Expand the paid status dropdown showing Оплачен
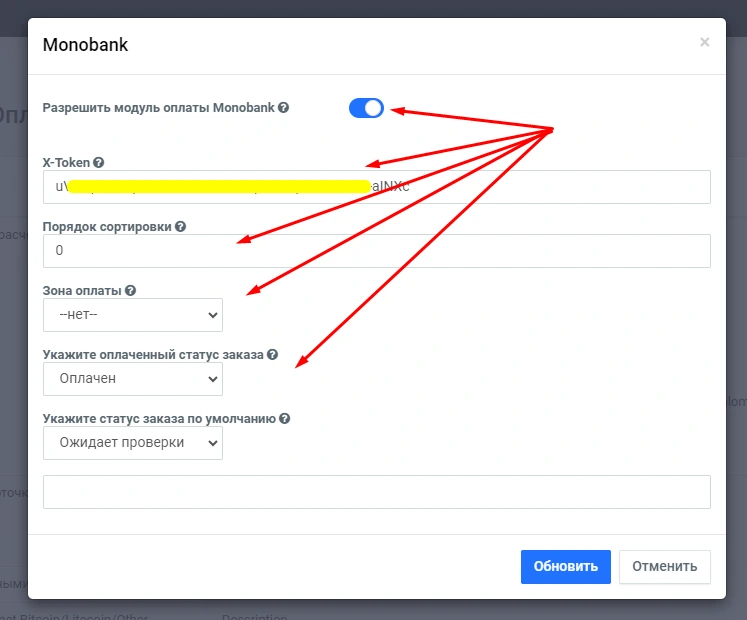Image resolution: width=747 pixels, height=620 pixels. 133,379
